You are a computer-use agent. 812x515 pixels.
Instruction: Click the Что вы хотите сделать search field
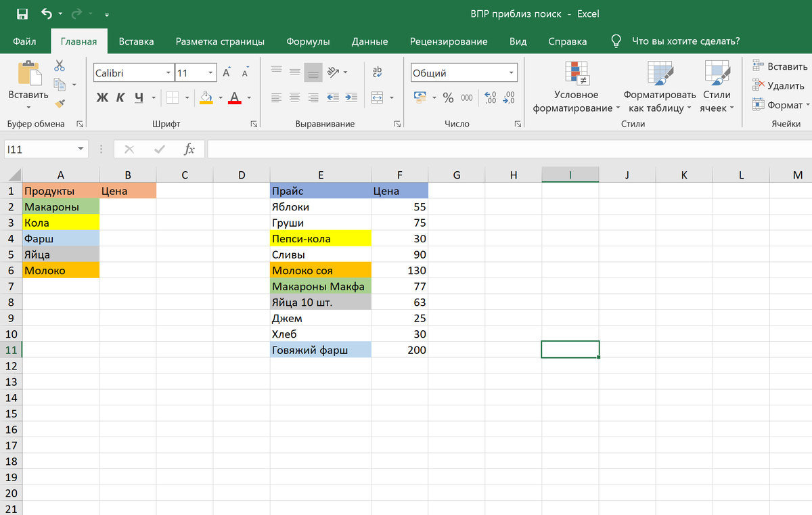(685, 41)
